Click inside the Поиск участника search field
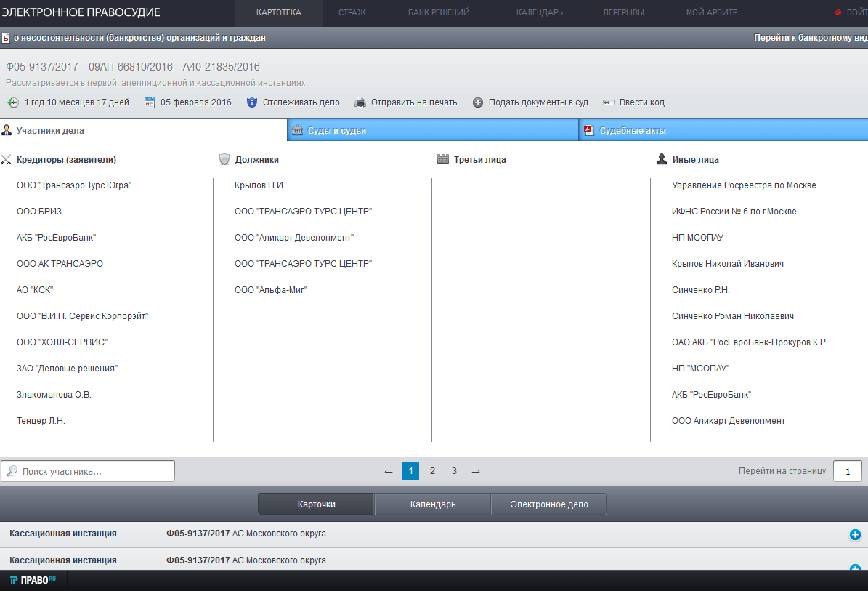868x591 pixels. (x=88, y=471)
